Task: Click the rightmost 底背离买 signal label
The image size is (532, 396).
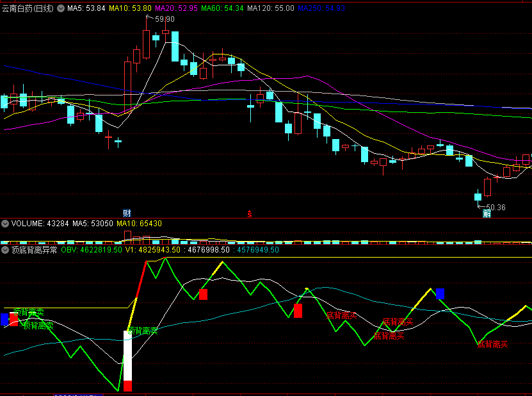Action: coord(493,344)
